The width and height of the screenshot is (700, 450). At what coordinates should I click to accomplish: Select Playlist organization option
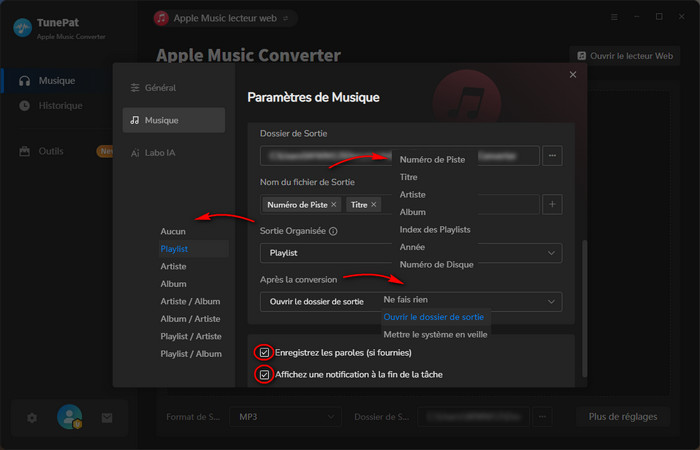click(x=193, y=249)
